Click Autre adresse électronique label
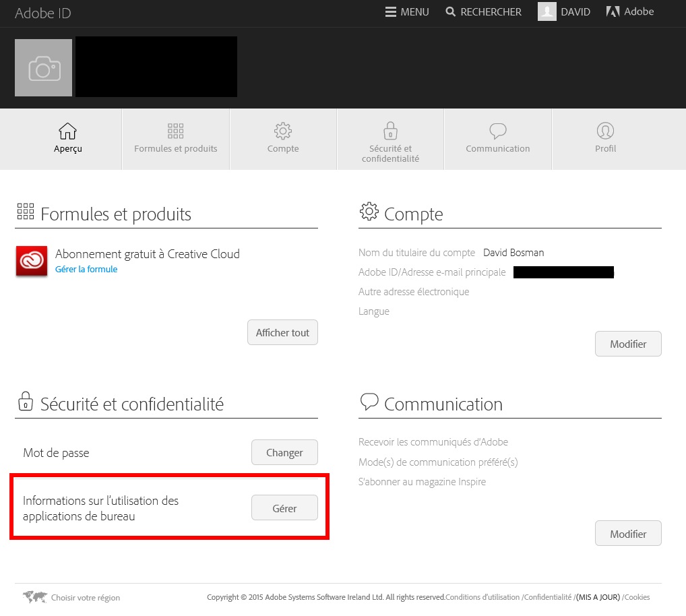Viewport: 686px width, 616px height. pyautogui.click(x=414, y=292)
